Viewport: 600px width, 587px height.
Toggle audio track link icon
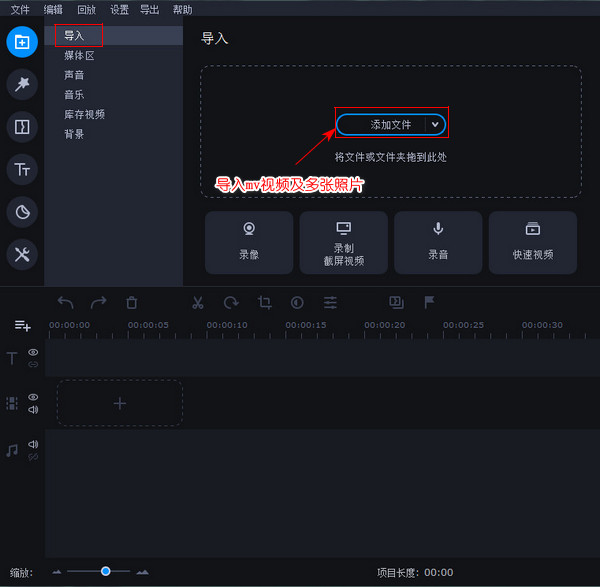pos(33,457)
